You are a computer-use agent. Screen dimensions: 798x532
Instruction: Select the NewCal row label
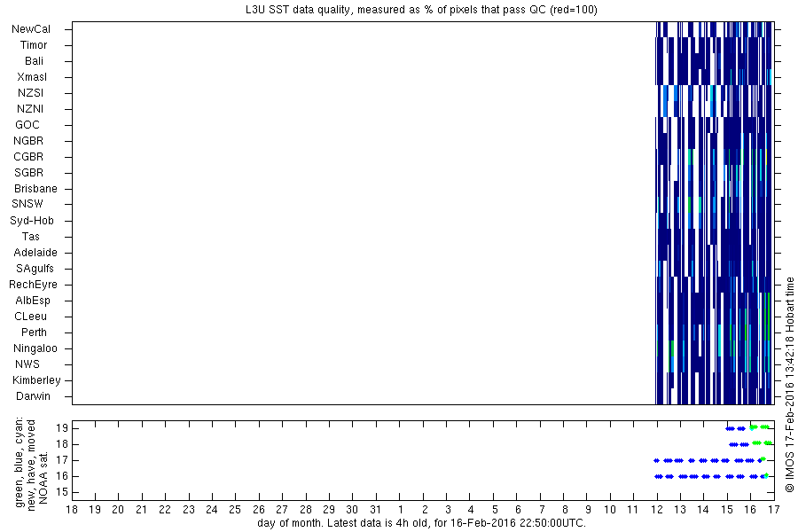pos(31,29)
